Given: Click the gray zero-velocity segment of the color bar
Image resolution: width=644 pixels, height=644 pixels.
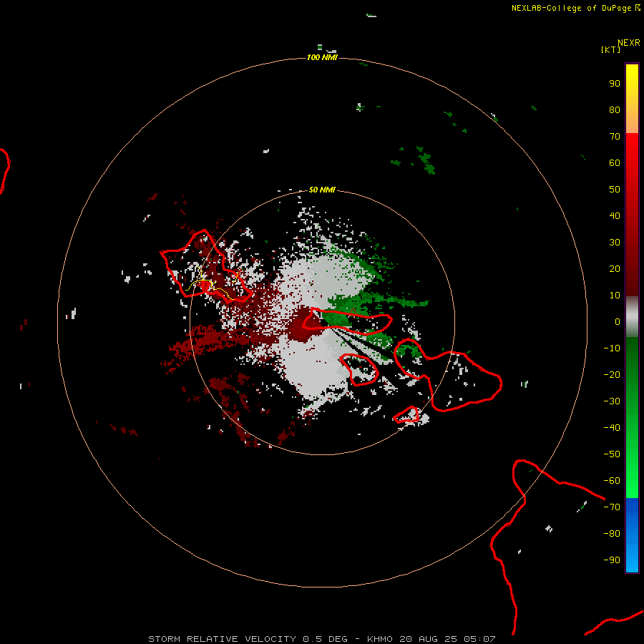Looking at the screenshot, I should (x=632, y=317).
